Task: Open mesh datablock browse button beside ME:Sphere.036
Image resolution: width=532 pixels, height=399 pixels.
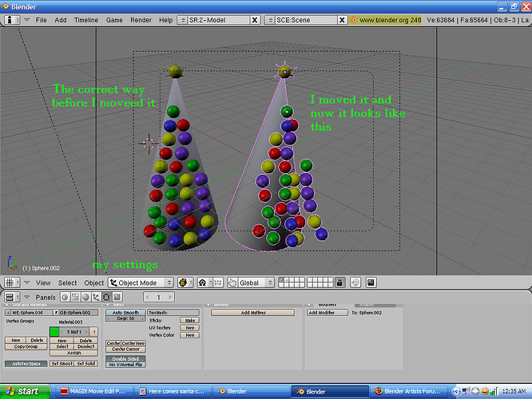Action: [x=8, y=313]
